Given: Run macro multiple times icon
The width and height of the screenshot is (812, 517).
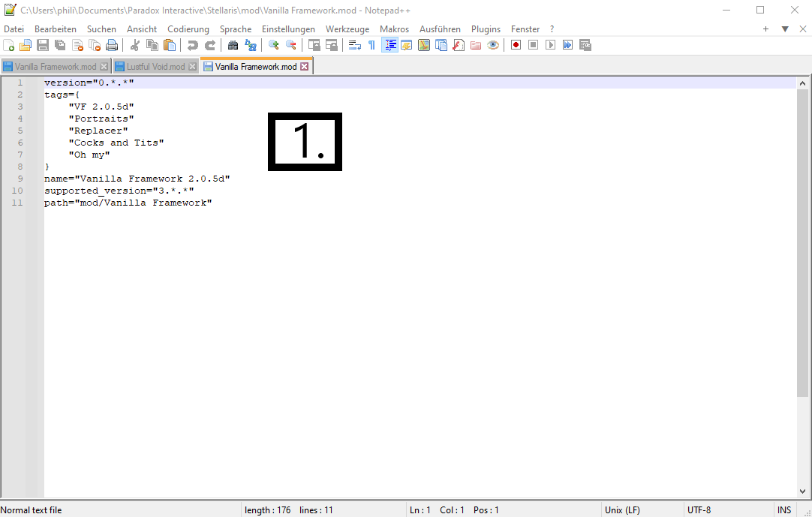Looking at the screenshot, I should (568, 45).
